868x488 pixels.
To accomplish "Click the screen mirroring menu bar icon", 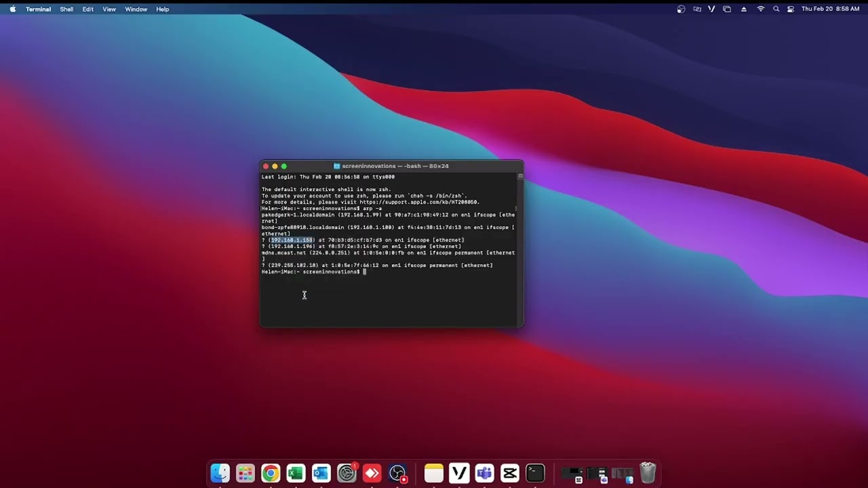I will coord(697,9).
